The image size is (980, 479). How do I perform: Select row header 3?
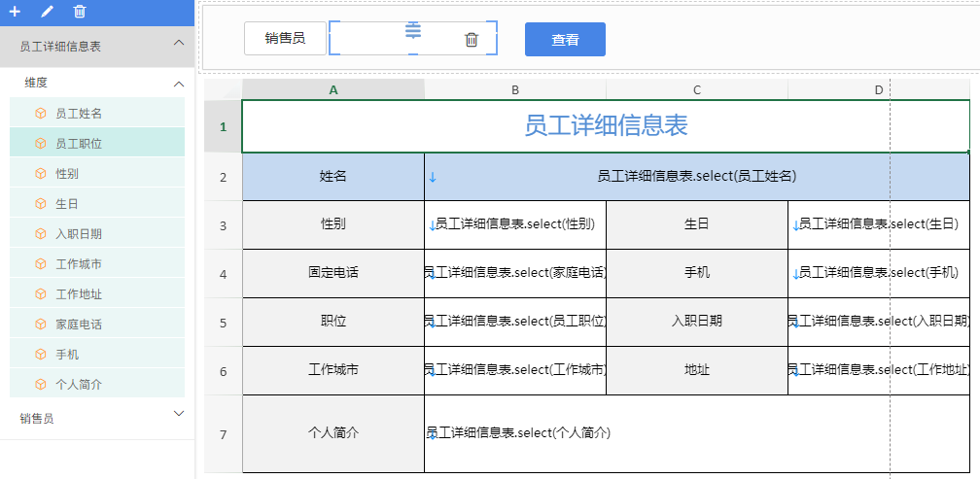[224, 225]
